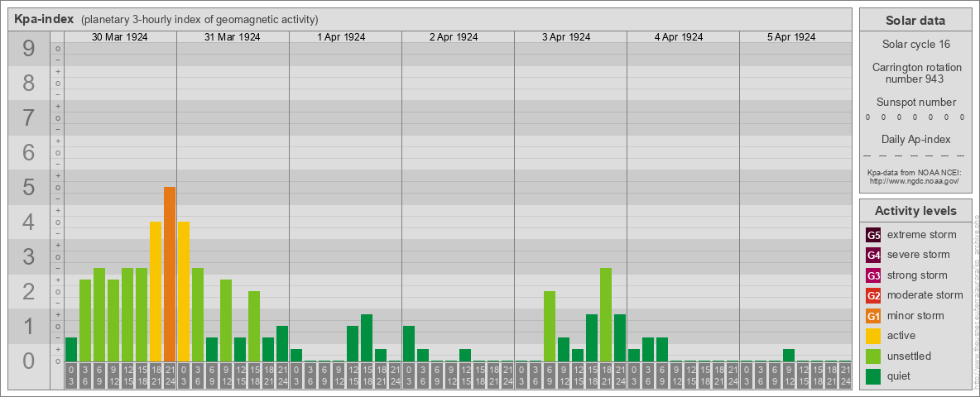Viewport: 980px width, 397px height.
Task: Open the www.ngdc.noaa.gov data source link
Action: pyautogui.click(x=913, y=180)
